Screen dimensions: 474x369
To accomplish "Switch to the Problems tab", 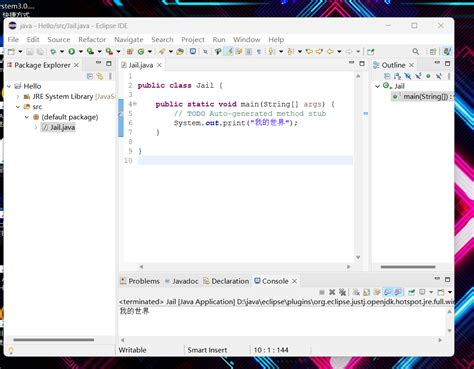I will [140, 281].
